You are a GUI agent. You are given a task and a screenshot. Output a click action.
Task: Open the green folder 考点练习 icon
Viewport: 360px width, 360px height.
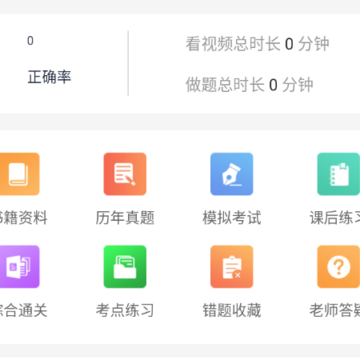pyautogui.click(x=125, y=267)
